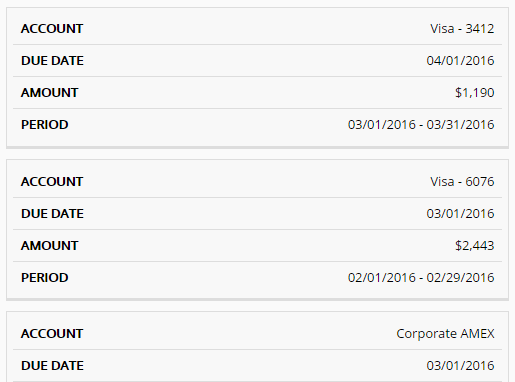Screen dimensions: 515x382
Task: Click the $2,443 amount
Action: (475, 246)
